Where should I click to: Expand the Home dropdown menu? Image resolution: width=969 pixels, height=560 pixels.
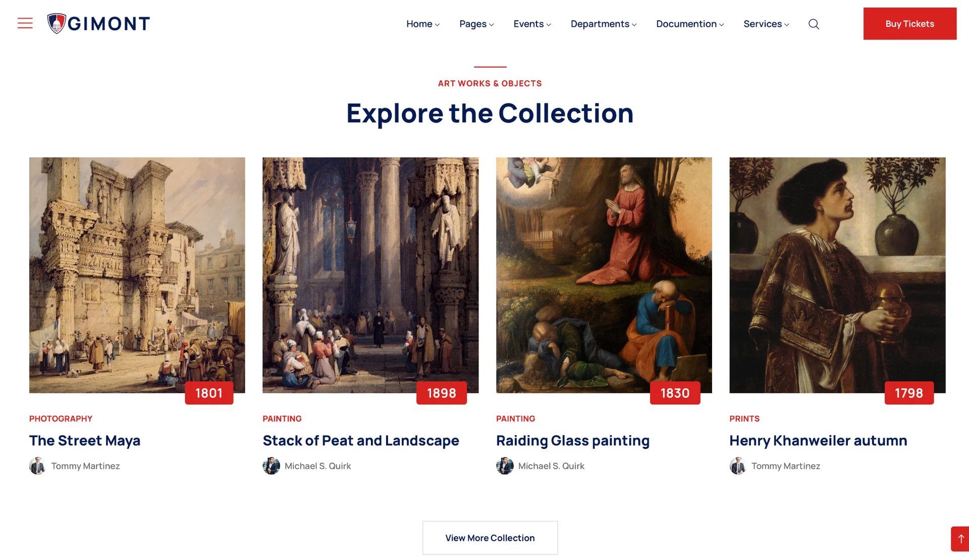[x=423, y=24]
